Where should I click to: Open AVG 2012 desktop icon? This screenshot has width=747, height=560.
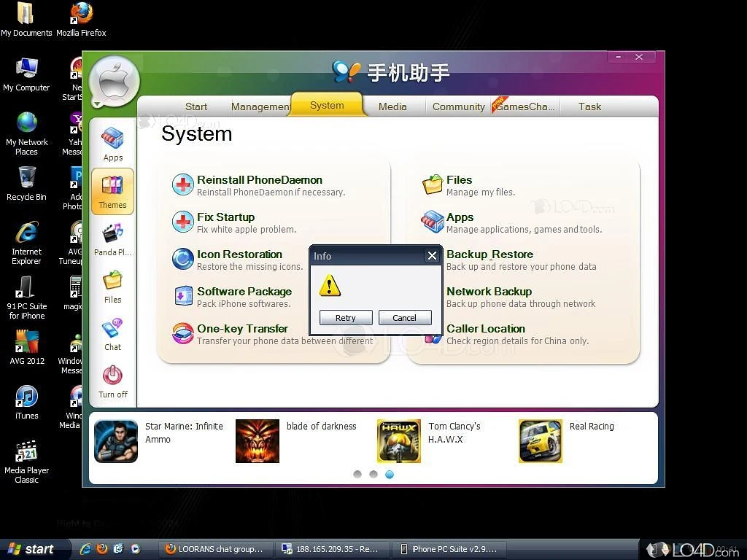click(27, 348)
